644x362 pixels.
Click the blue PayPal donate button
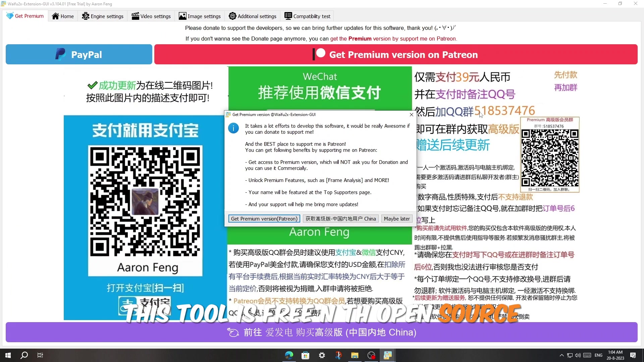[x=79, y=54]
